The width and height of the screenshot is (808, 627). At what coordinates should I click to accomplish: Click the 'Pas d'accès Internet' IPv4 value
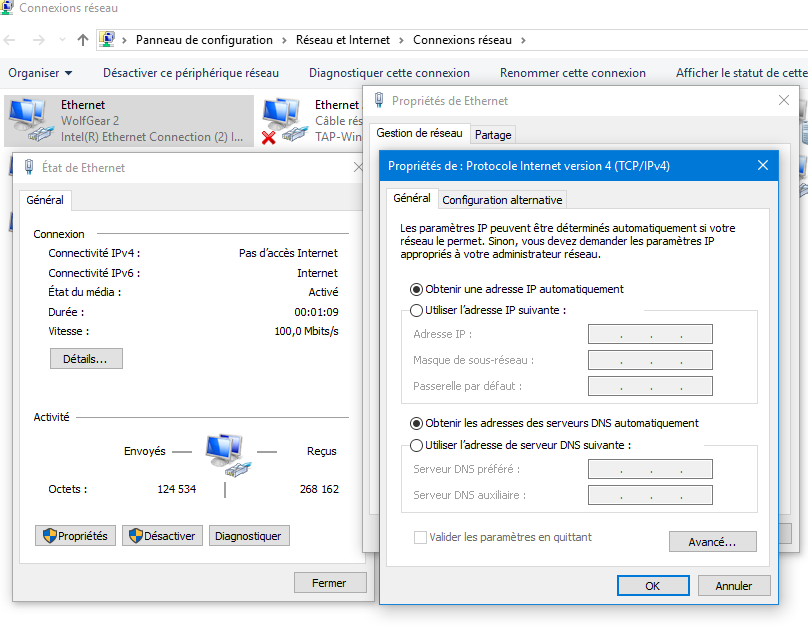point(288,253)
